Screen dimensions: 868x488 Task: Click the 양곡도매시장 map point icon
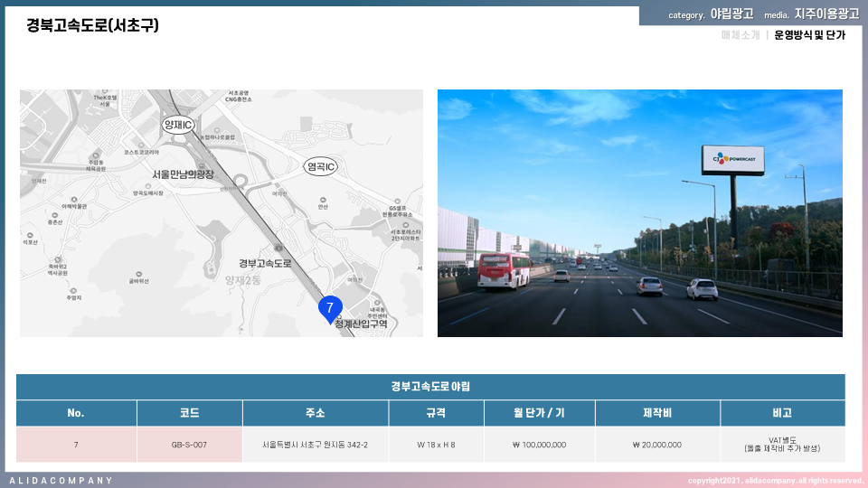pyautogui.click(x=147, y=186)
